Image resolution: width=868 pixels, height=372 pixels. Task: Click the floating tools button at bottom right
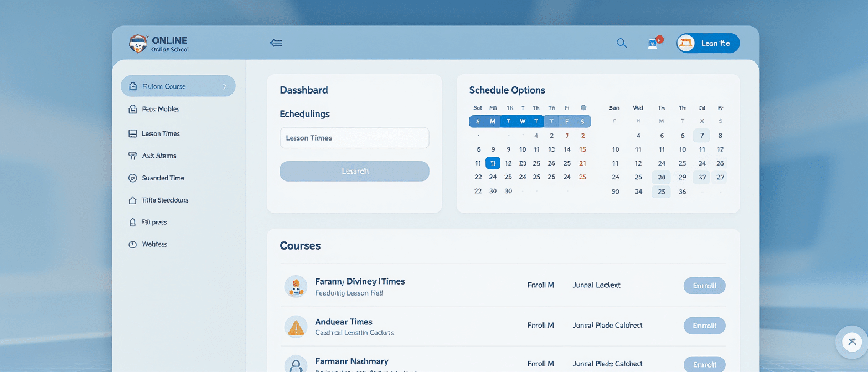tap(852, 342)
